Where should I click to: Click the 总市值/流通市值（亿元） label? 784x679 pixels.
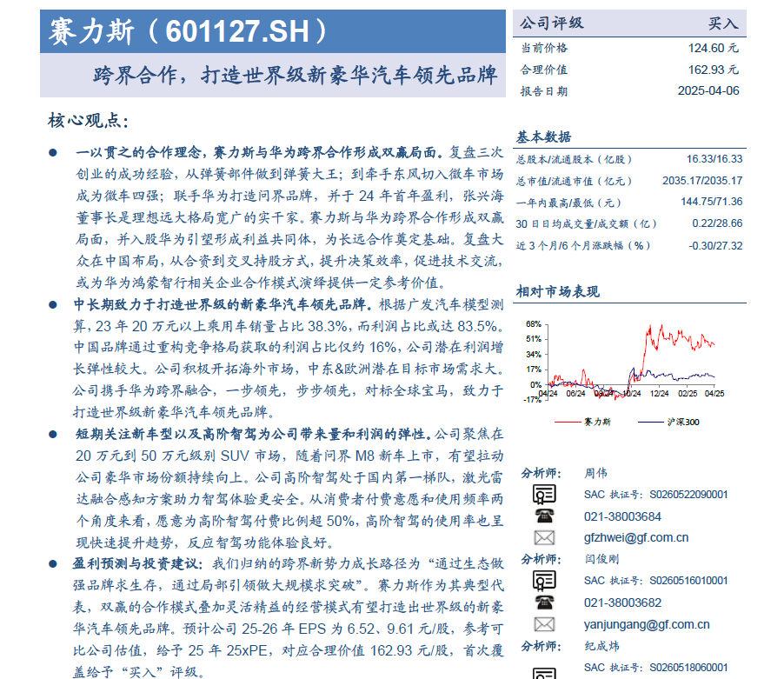coord(574,181)
